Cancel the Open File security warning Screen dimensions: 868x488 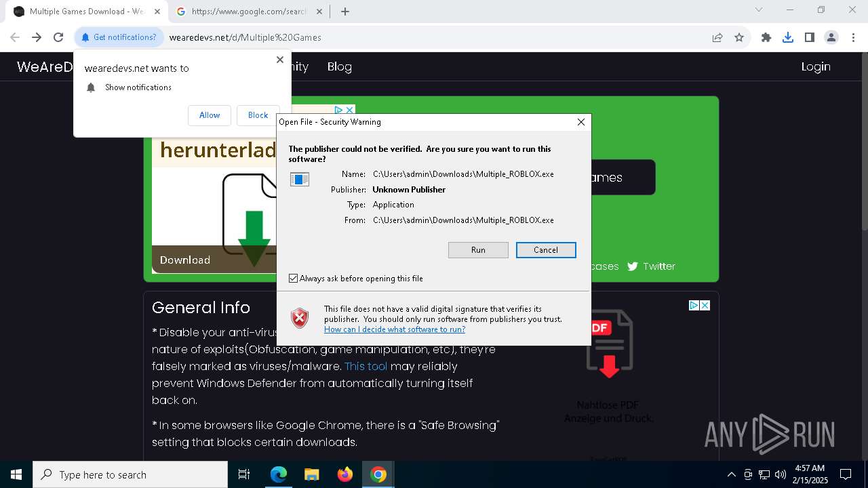coord(546,250)
